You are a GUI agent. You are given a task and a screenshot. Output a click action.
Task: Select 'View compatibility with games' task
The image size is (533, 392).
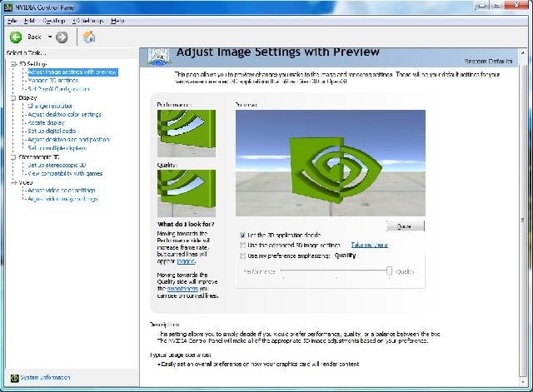pyautogui.click(x=65, y=174)
